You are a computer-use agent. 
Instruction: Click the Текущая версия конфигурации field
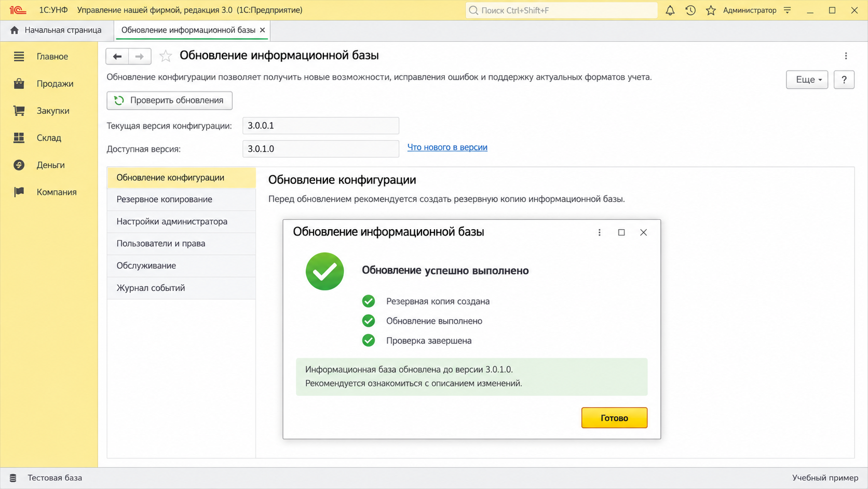(x=320, y=126)
